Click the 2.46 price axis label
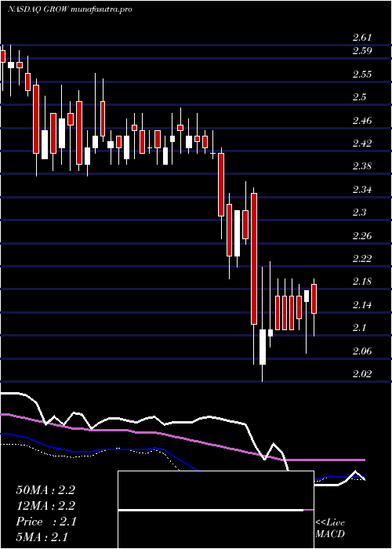This screenshot has width=392, height=549. point(362,121)
